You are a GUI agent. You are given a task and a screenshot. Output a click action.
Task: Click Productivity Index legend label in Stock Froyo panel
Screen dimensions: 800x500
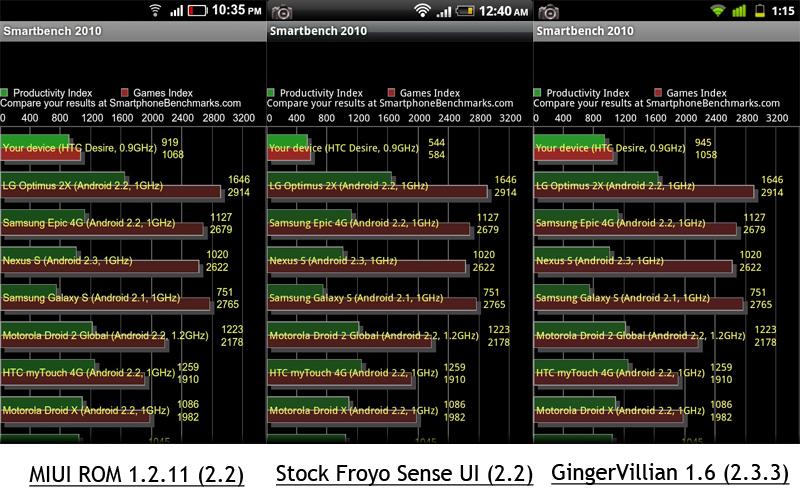click(x=321, y=93)
